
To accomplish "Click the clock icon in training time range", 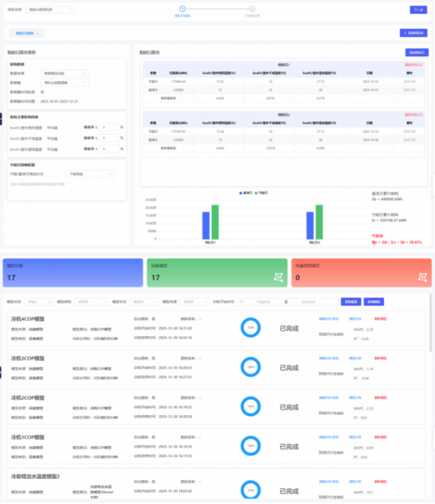I will coord(242,301).
